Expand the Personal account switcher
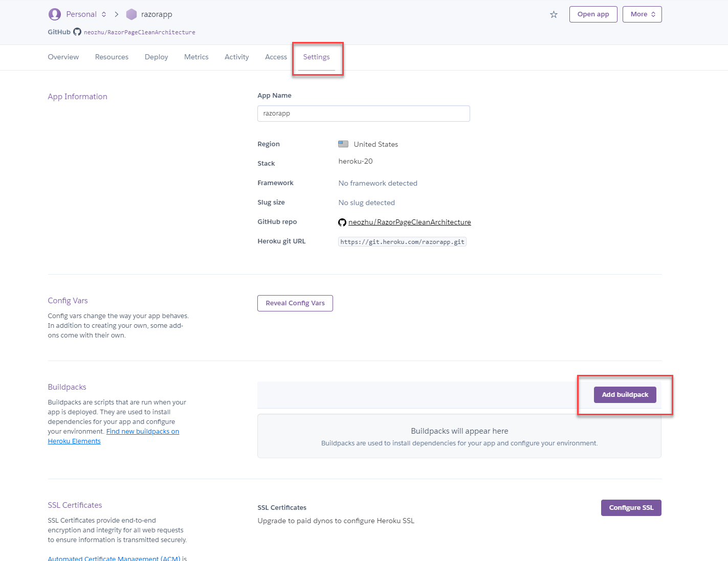This screenshot has height=561, width=728. (104, 14)
